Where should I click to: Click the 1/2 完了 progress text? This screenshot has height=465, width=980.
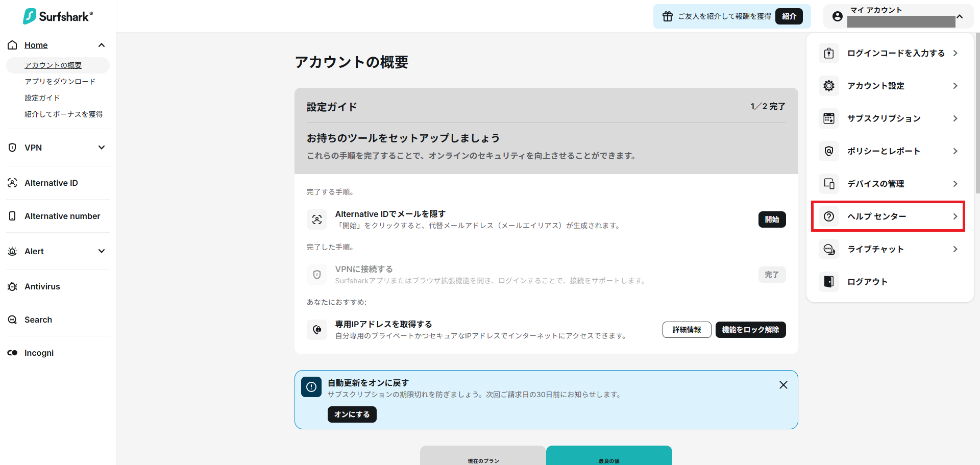(x=768, y=106)
